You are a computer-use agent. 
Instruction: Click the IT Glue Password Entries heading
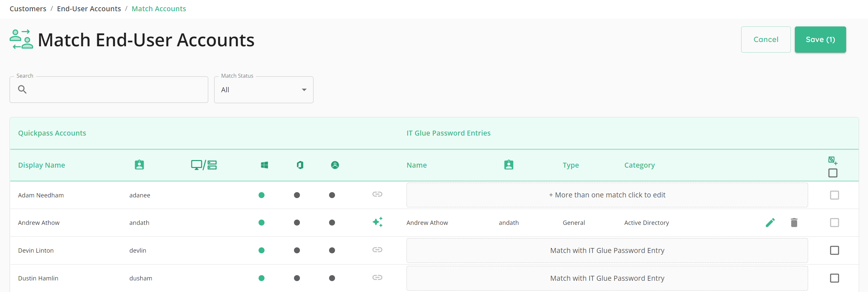click(448, 133)
